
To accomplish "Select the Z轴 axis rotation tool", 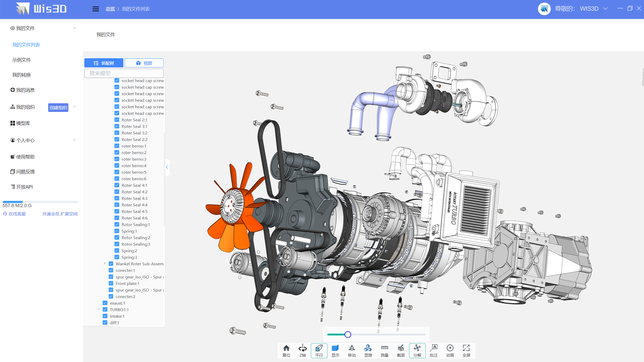I will [x=303, y=351].
